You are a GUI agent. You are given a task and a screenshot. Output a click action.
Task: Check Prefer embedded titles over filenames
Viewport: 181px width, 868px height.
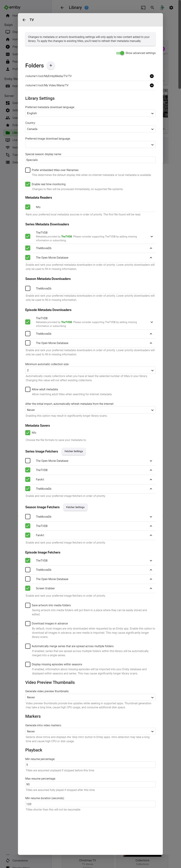tap(28, 170)
